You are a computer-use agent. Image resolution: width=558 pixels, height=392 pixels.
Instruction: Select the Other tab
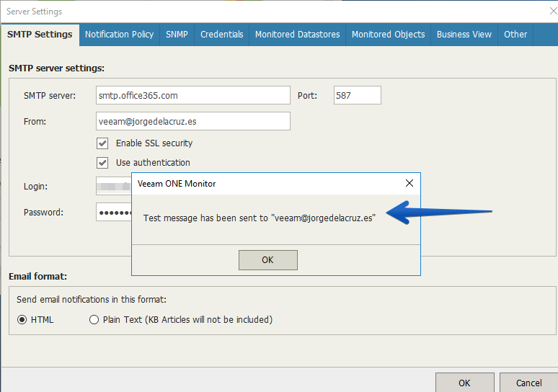pos(515,35)
